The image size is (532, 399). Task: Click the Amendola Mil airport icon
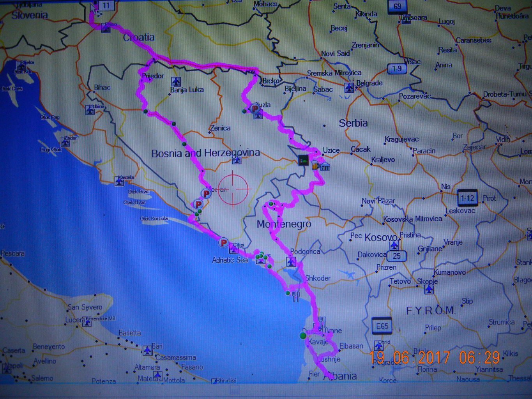[x=88, y=322]
